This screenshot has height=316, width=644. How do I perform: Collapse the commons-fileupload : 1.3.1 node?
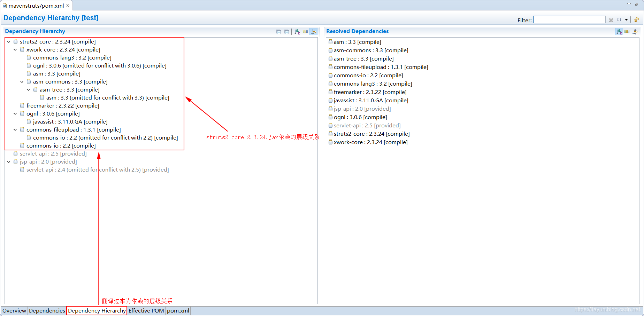tap(15, 130)
